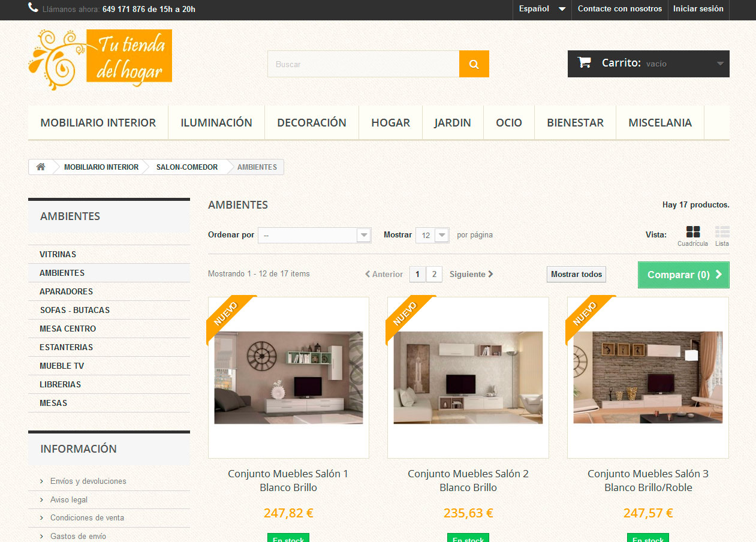Image resolution: width=756 pixels, height=542 pixels.
Task: Click the INFORMACIÓN sidebar heading
Action: [79, 449]
